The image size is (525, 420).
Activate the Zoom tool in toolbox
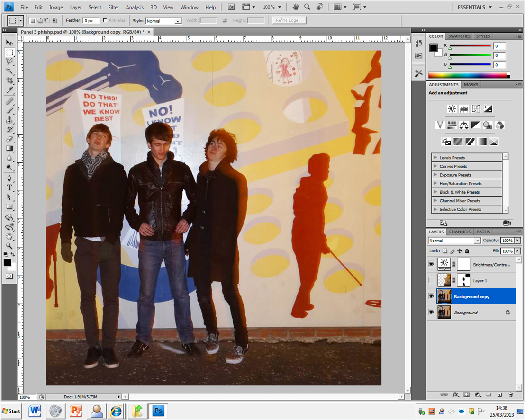pos(9,246)
